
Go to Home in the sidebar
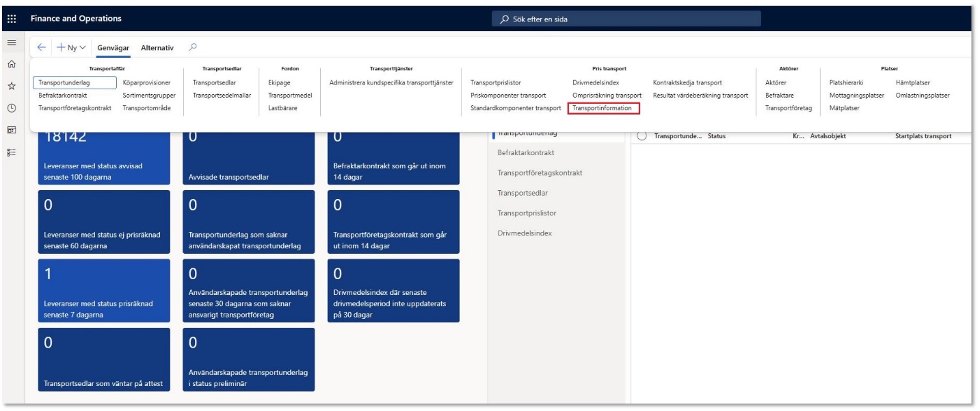pos(12,64)
